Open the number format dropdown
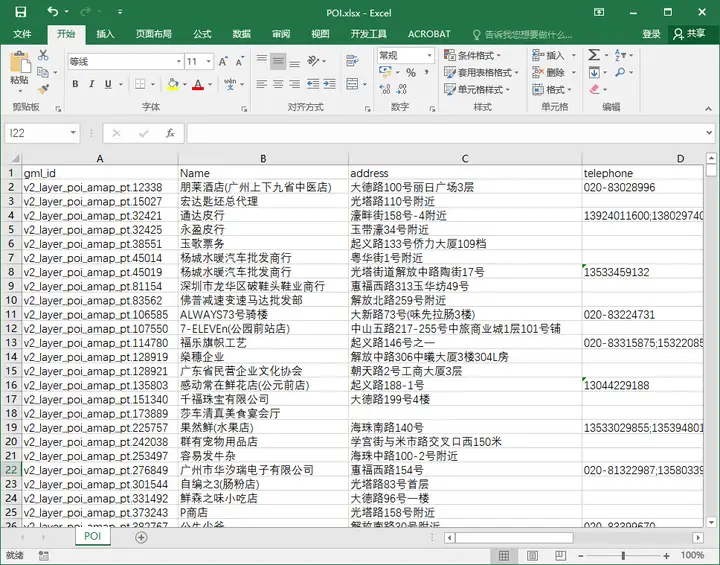 click(429, 56)
